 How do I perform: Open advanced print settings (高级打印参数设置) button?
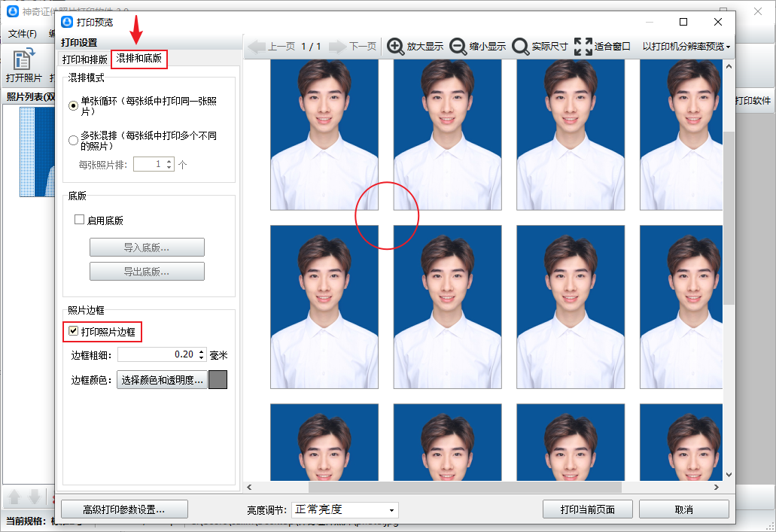point(123,509)
